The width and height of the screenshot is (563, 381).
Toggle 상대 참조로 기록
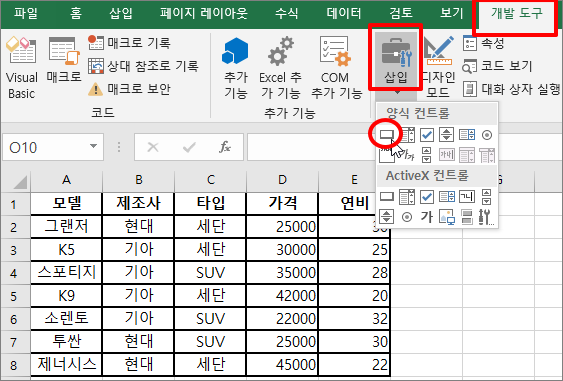143,66
